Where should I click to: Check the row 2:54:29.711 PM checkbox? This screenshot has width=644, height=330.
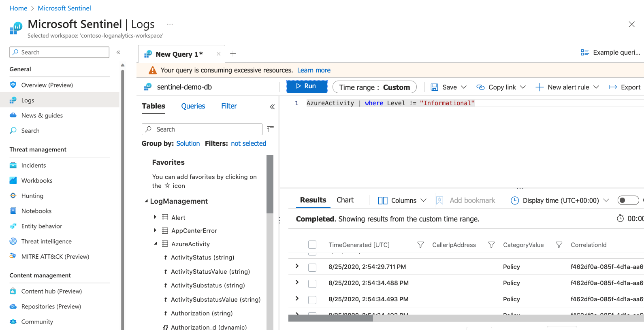(312, 267)
